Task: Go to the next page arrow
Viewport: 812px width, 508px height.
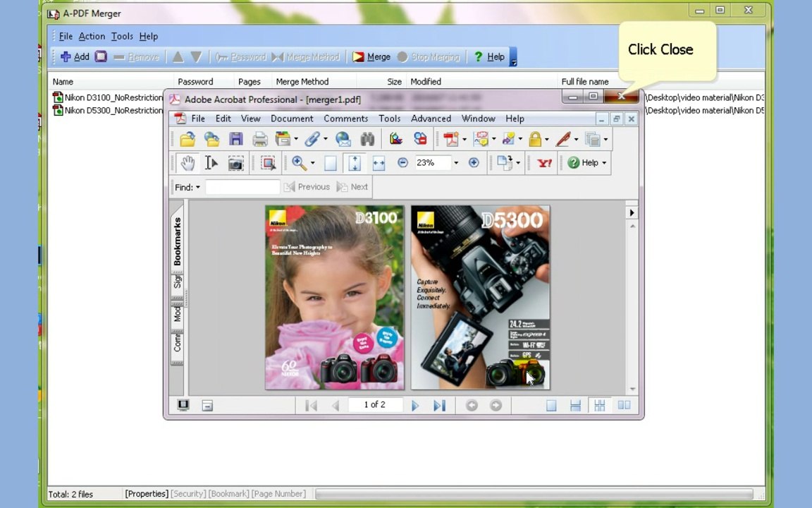Action: pos(414,406)
